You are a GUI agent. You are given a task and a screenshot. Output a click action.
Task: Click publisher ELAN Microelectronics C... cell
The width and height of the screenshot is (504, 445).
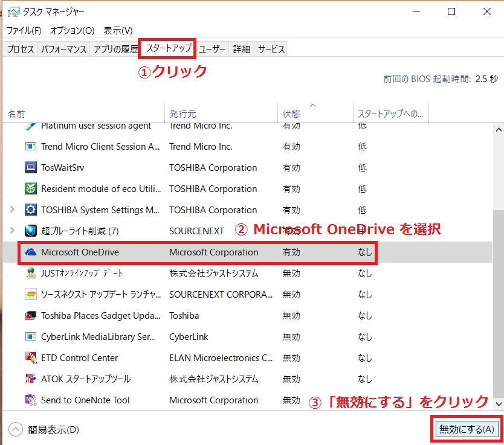pos(221,358)
